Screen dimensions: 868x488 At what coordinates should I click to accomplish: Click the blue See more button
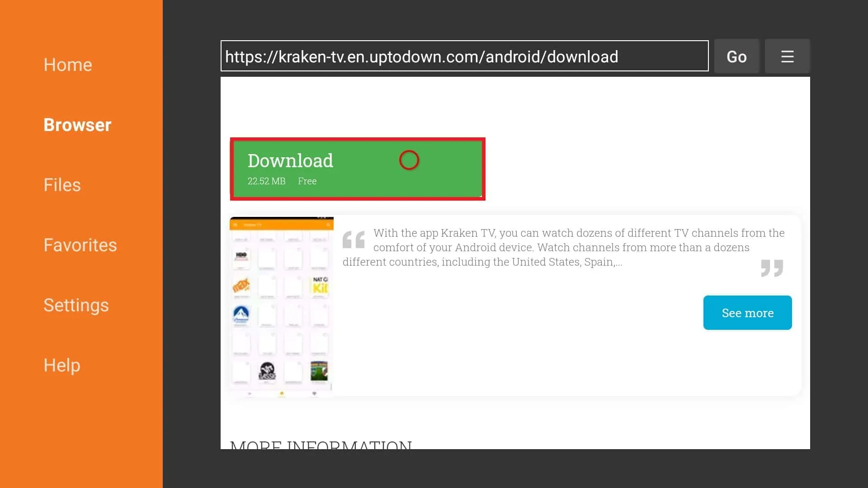747,313
